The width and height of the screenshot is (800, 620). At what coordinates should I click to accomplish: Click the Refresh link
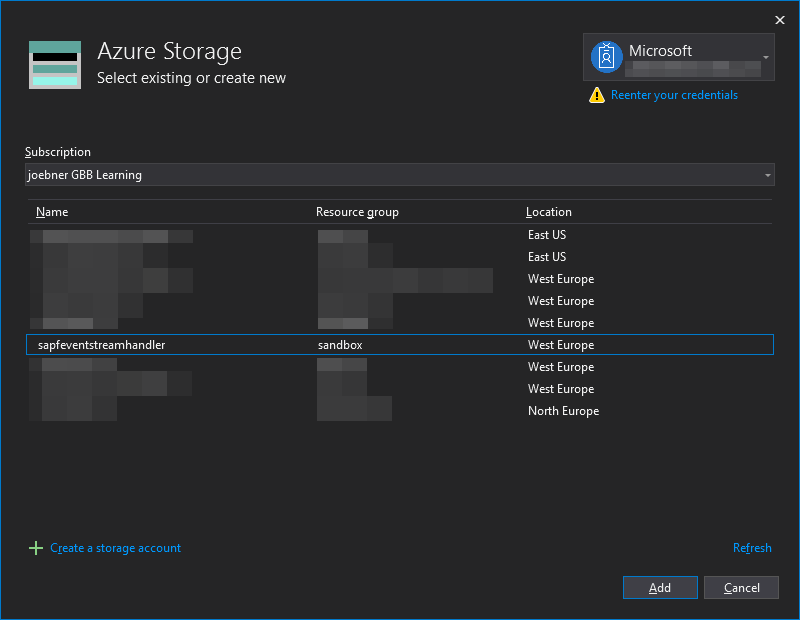(752, 548)
